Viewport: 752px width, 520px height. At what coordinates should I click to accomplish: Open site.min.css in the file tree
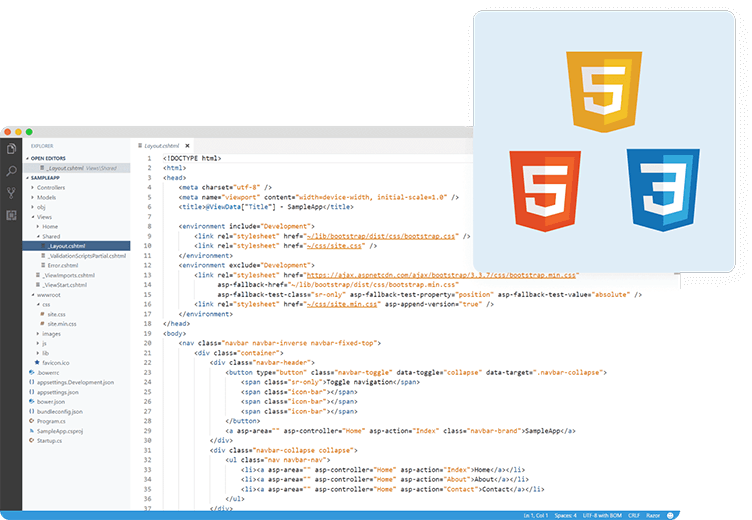[64, 324]
